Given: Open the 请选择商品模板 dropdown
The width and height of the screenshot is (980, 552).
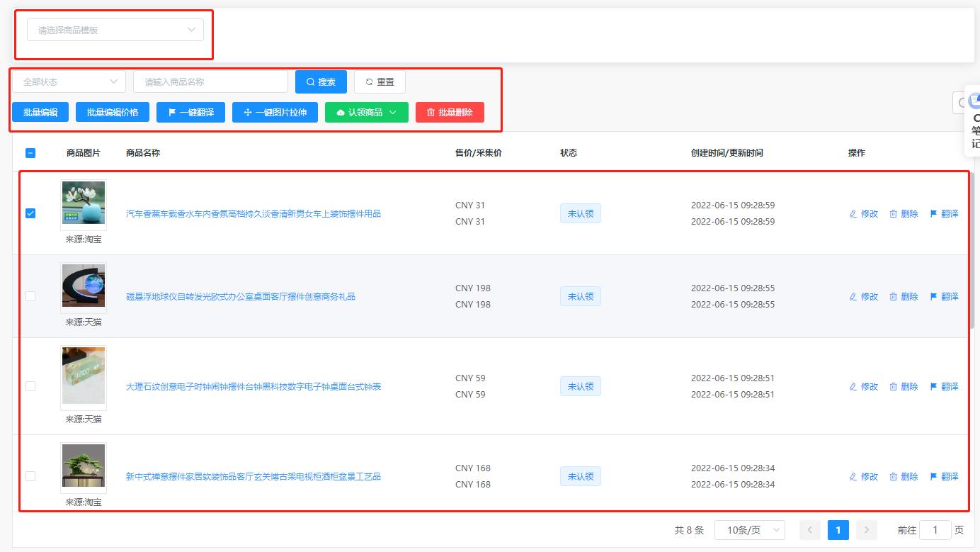Looking at the screenshot, I should (x=115, y=30).
